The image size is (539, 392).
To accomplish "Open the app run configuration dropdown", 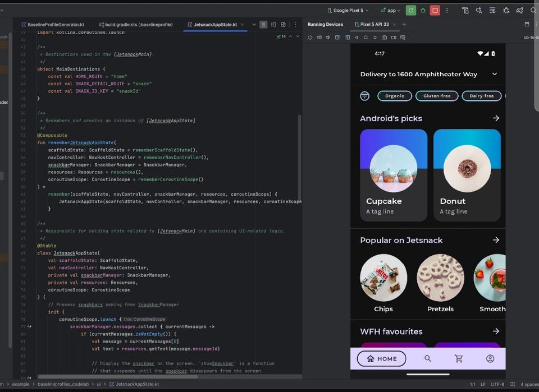I will [x=391, y=10].
